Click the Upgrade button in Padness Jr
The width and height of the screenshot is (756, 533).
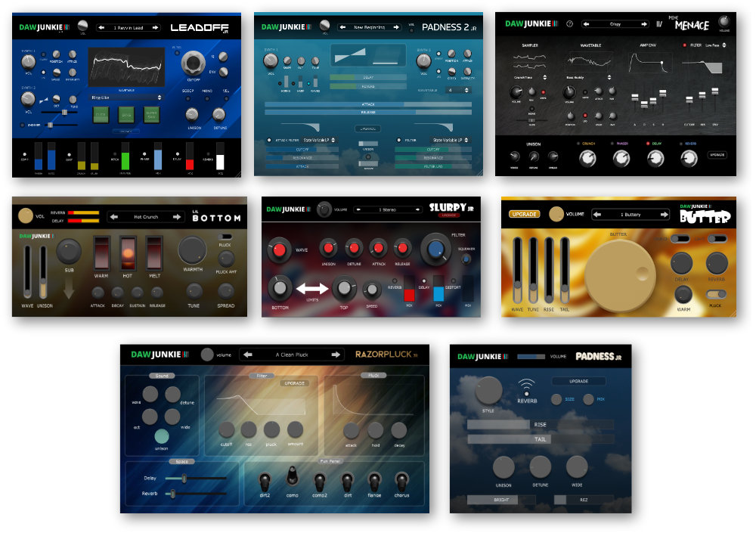[x=578, y=381]
